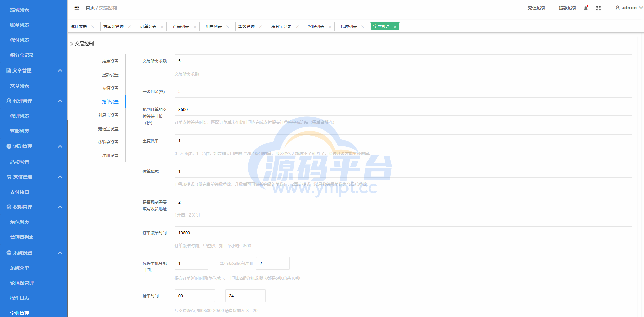Select 体验金设置 settings section

point(108,142)
